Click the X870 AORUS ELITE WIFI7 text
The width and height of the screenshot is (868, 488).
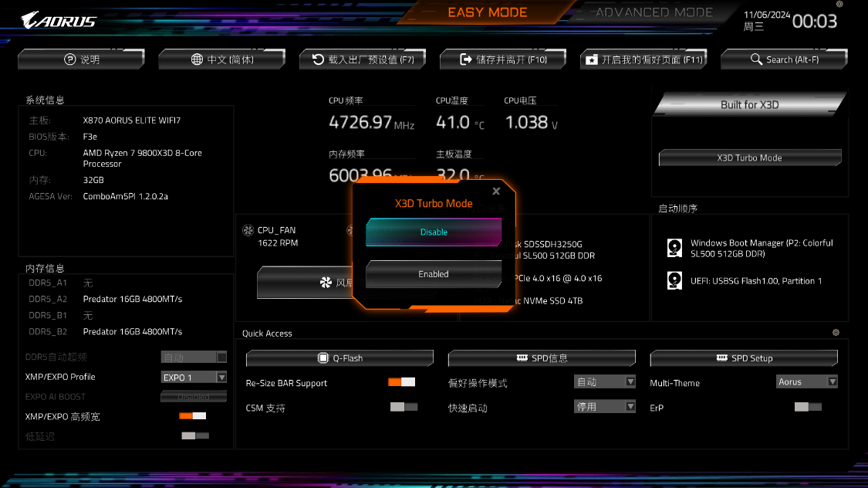pos(132,120)
